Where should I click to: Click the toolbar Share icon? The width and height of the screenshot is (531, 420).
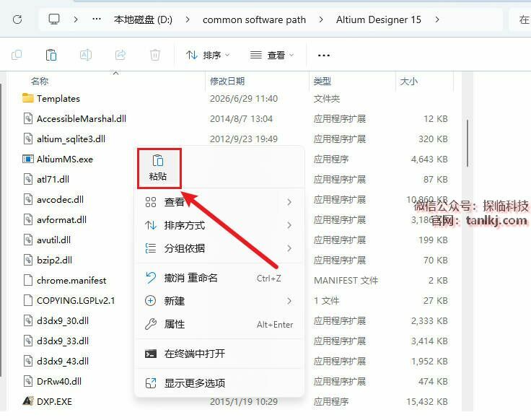pyautogui.click(x=120, y=55)
